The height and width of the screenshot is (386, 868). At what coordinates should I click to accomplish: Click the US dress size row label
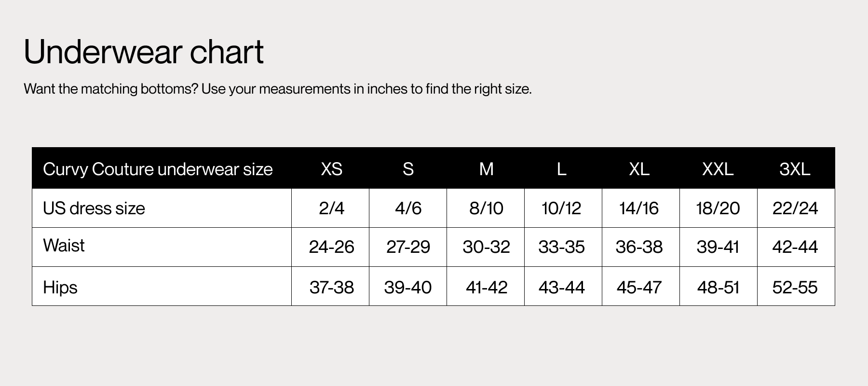[94, 208]
